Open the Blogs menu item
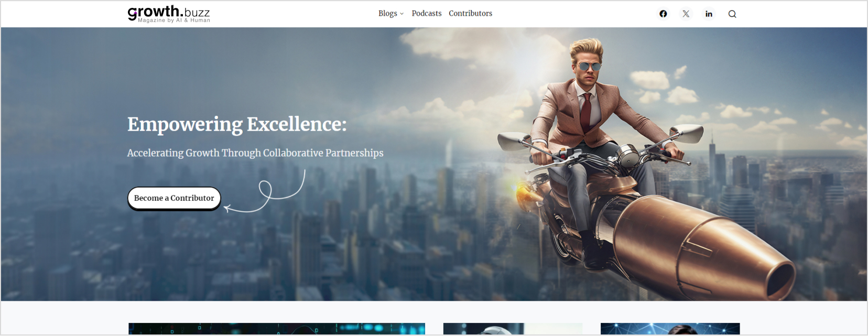This screenshot has width=868, height=336. [387, 14]
